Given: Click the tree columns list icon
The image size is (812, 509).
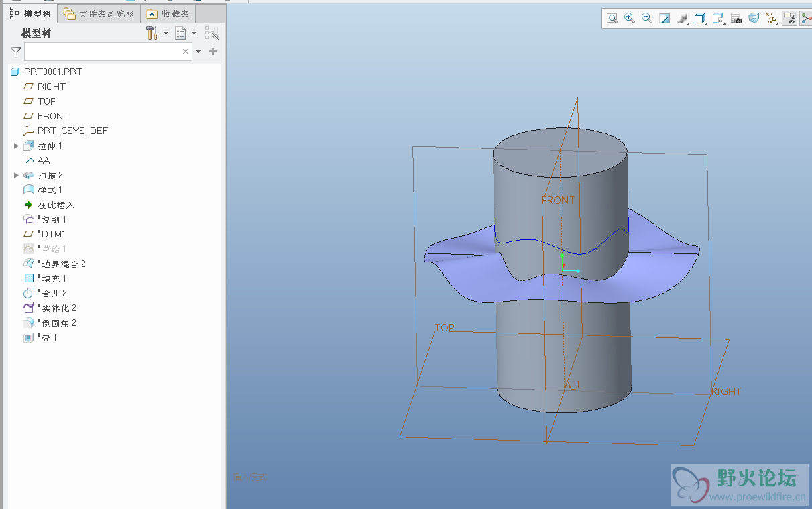Looking at the screenshot, I should (x=180, y=33).
